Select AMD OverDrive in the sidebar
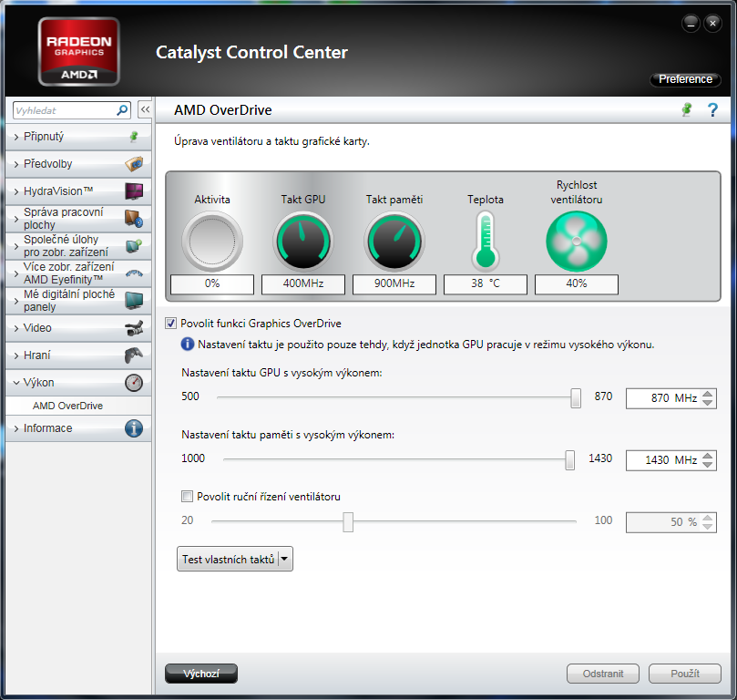This screenshot has width=737, height=700. tap(67, 406)
